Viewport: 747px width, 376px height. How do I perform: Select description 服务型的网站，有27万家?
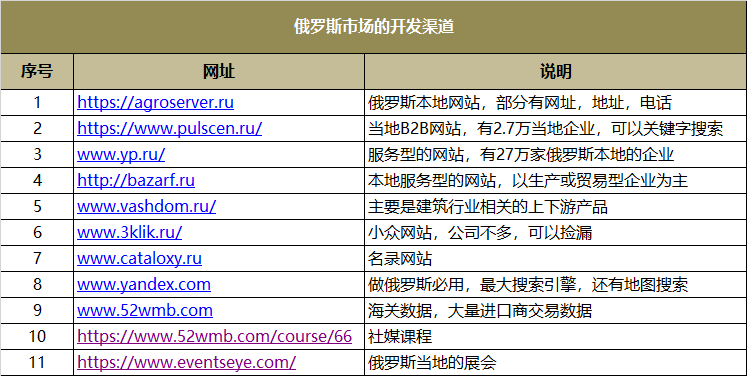point(555,154)
